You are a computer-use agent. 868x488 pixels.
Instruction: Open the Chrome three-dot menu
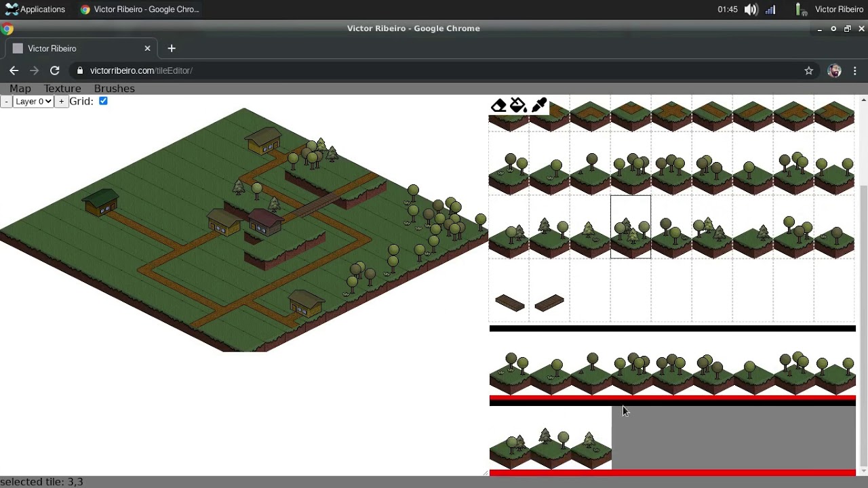(855, 70)
